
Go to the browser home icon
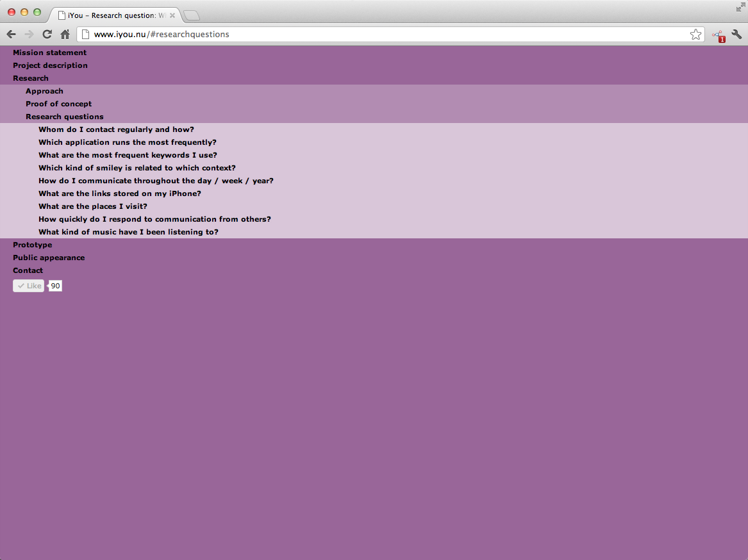tap(65, 35)
